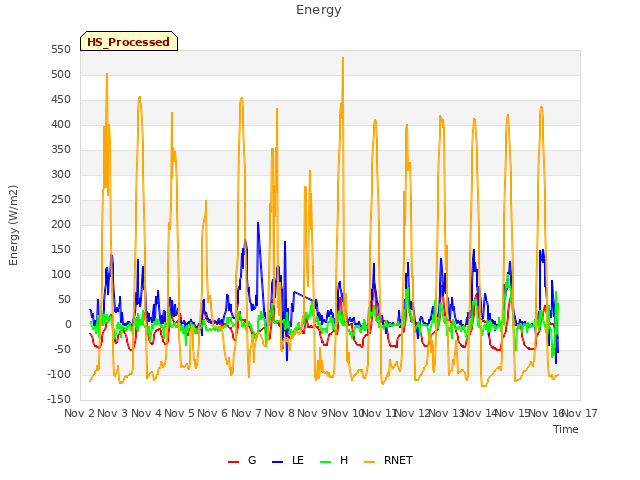Click the highest RNET peak near Nov 10

click(x=343, y=58)
